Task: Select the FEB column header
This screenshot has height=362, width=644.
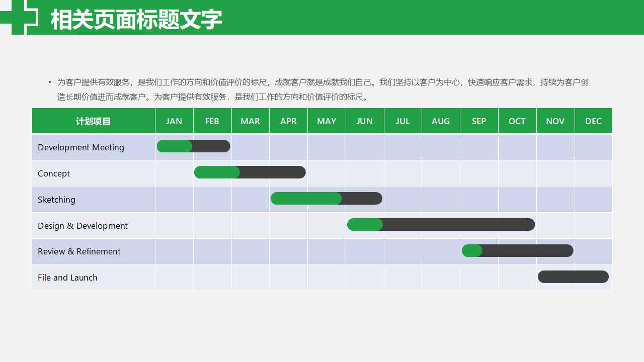Action: tap(212, 121)
